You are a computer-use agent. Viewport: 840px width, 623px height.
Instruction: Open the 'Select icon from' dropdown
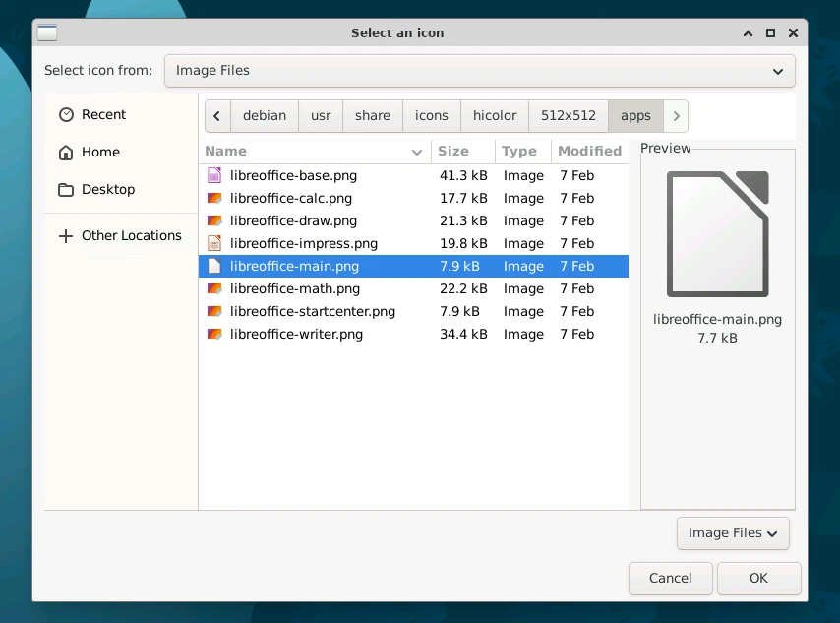(x=479, y=71)
